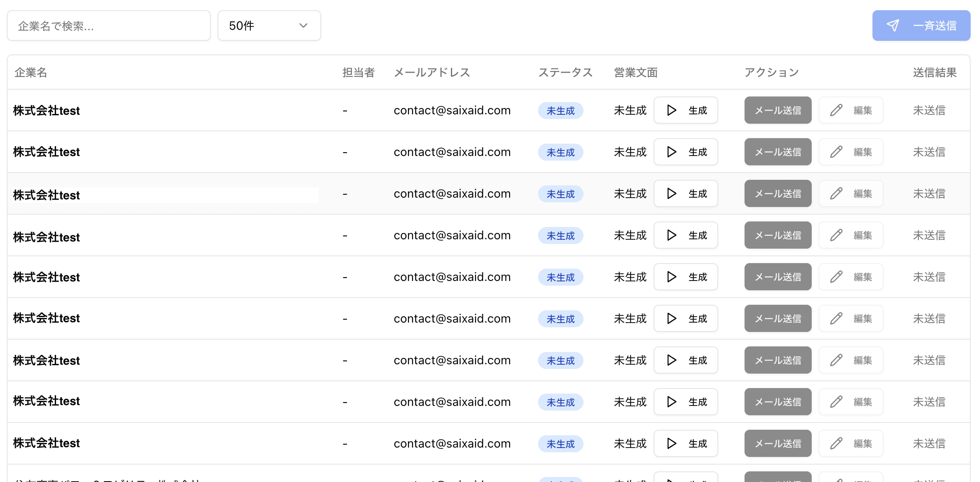This screenshot has width=980, height=482.
Task: Click 未生成 status badge in second row
Action: click(560, 152)
